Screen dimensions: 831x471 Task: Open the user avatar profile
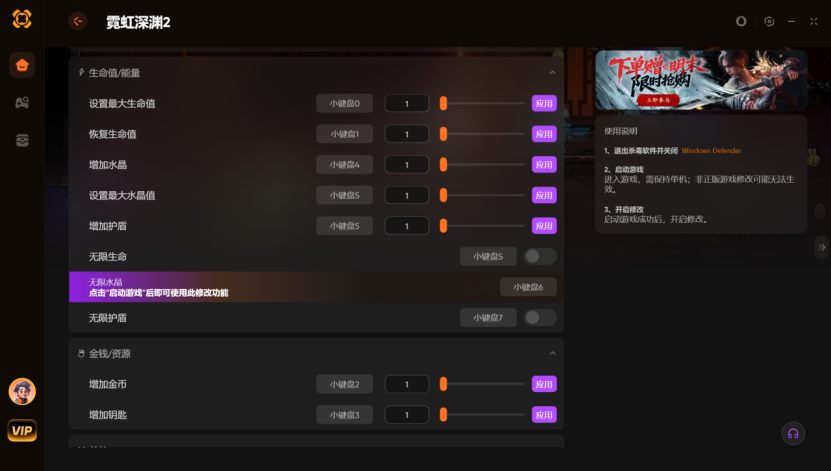(x=22, y=392)
